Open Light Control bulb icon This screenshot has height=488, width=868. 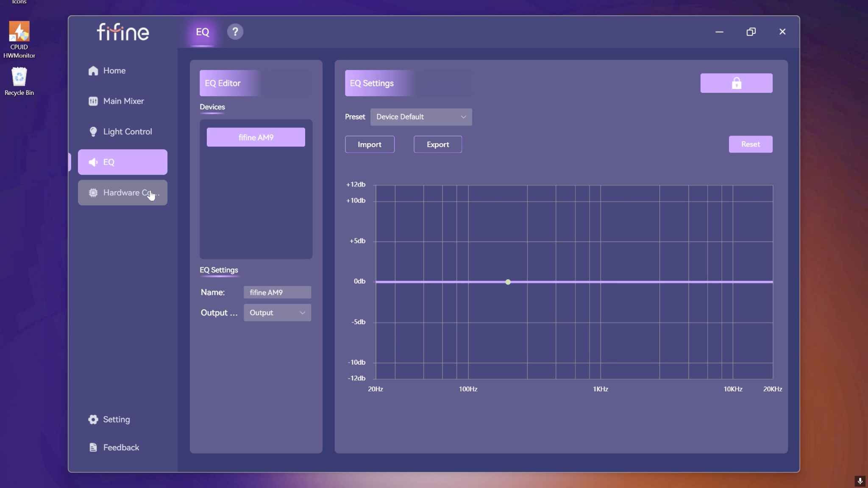point(93,132)
